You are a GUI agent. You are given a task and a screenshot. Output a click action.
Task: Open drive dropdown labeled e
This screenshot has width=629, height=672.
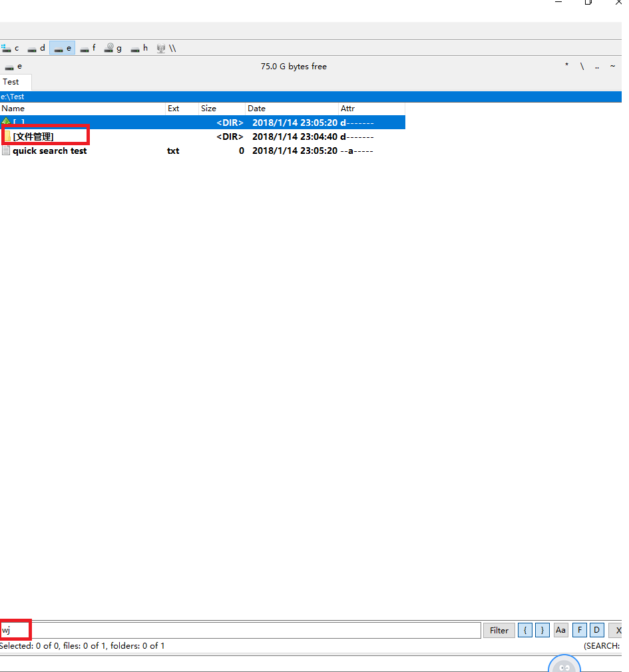click(x=13, y=67)
